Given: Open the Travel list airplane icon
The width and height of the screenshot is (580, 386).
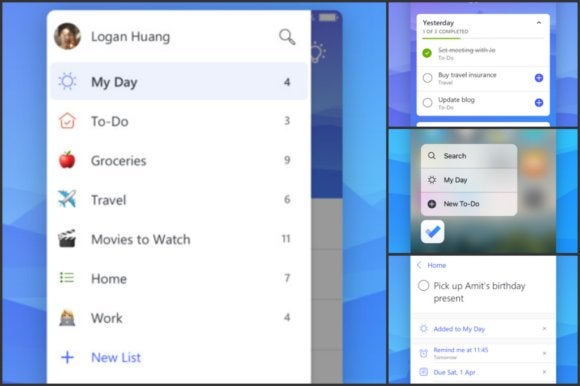Looking at the screenshot, I should tap(67, 199).
